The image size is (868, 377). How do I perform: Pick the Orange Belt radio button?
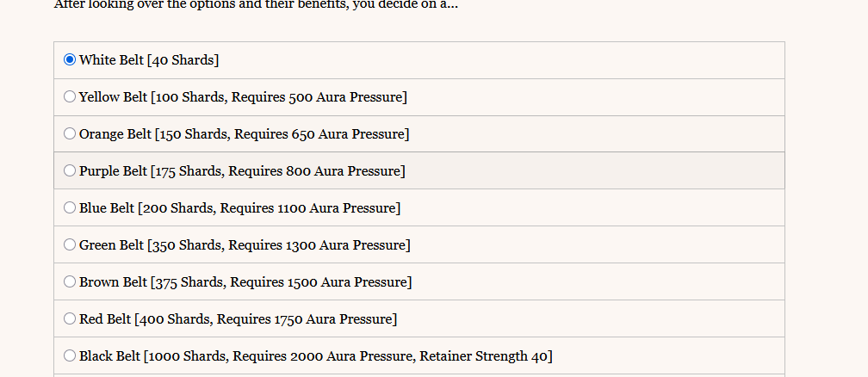(70, 134)
